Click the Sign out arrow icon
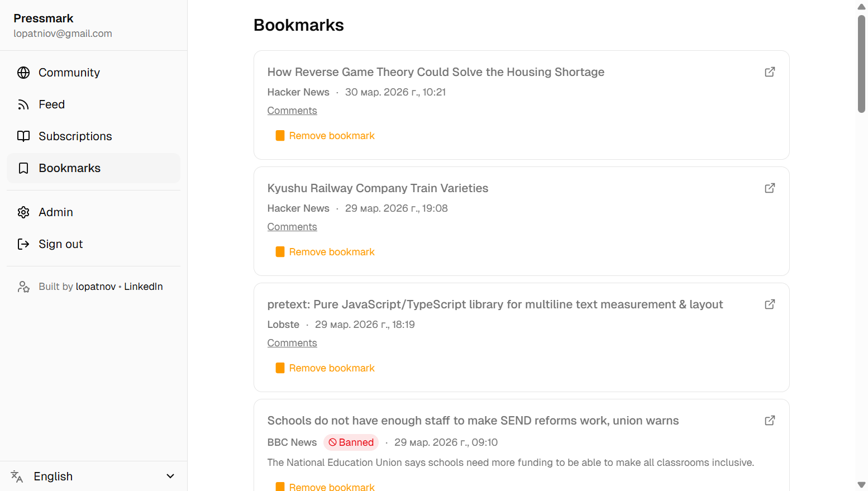868x491 pixels. pyautogui.click(x=23, y=244)
